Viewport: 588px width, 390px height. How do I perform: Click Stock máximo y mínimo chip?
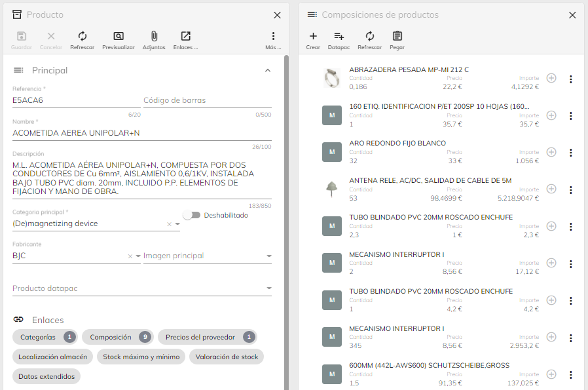(x=141, y=357)
